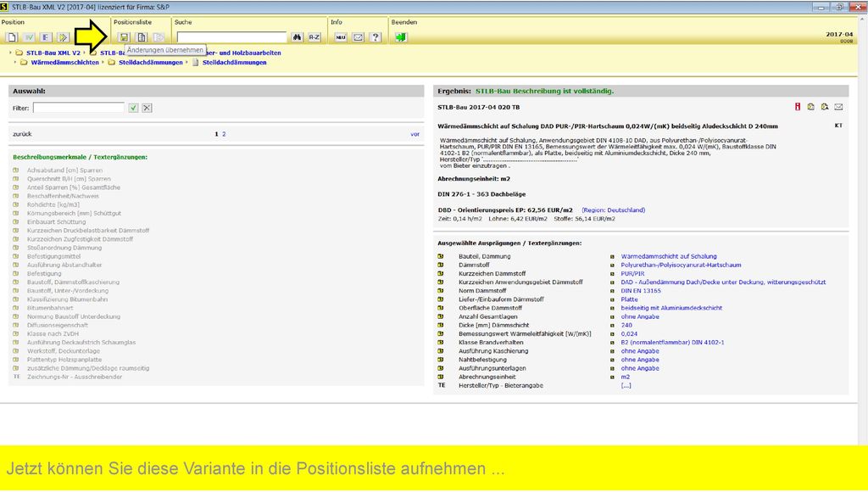Click the yellow icon right of the red icon
The height and width of the screenshot is (492, 868).
click(x=811, y=107)
